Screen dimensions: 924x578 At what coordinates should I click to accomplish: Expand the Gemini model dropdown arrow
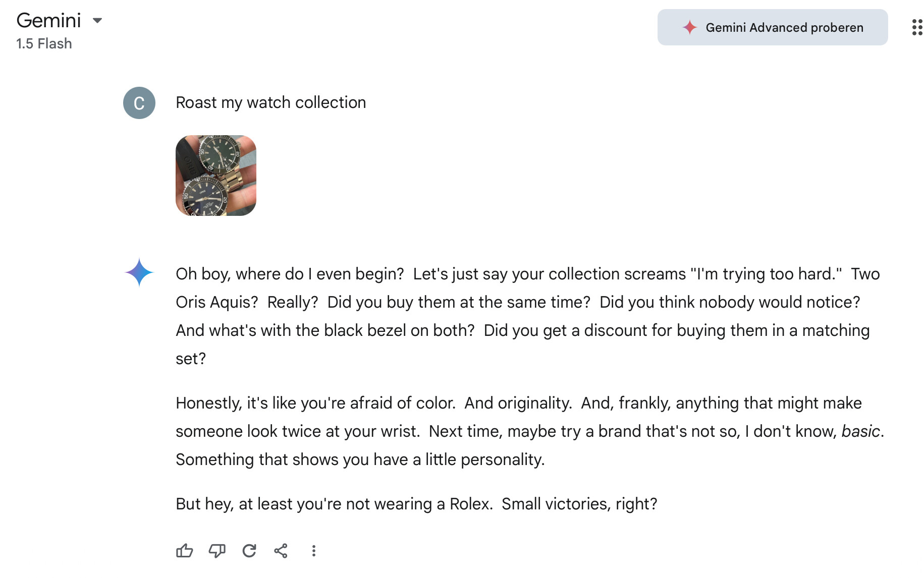tap(97, 21)
